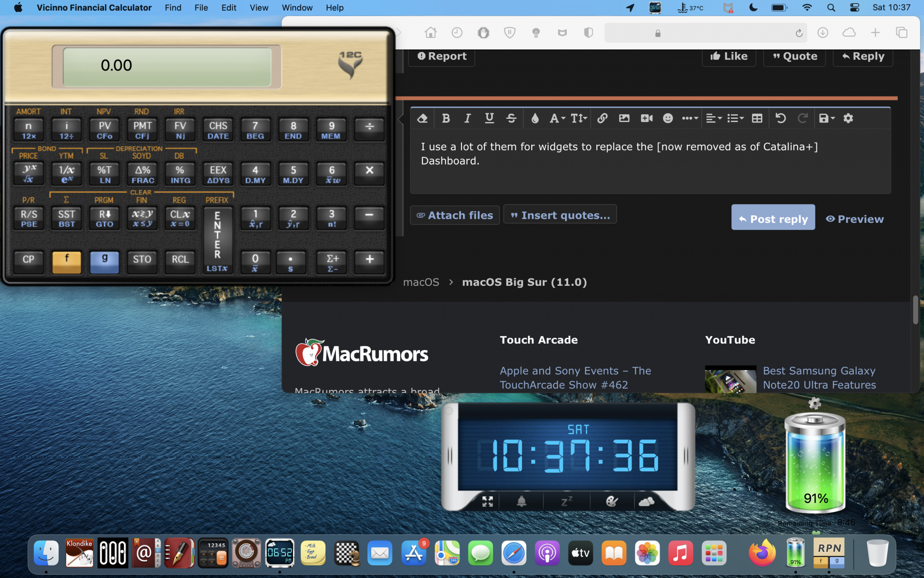The width and height of the screenshot is (924, 578).
Task: Open the macOS Big Sur (11.0) breadcrumb link
Action: tap(524, 282)
